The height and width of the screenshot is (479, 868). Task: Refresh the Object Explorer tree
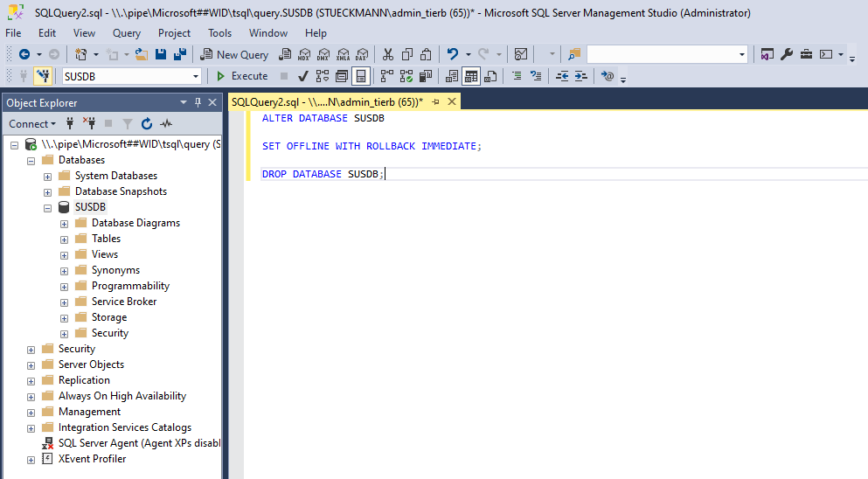147,123
